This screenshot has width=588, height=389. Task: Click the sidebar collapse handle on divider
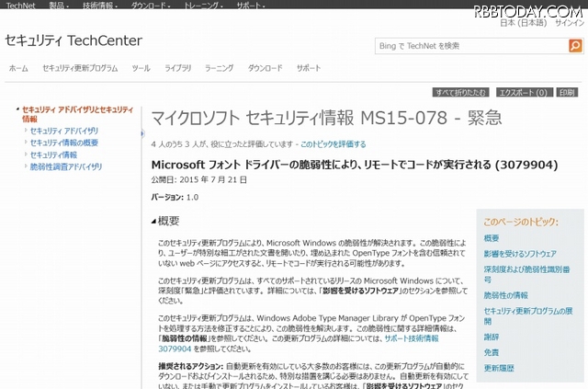coord(142,133)
